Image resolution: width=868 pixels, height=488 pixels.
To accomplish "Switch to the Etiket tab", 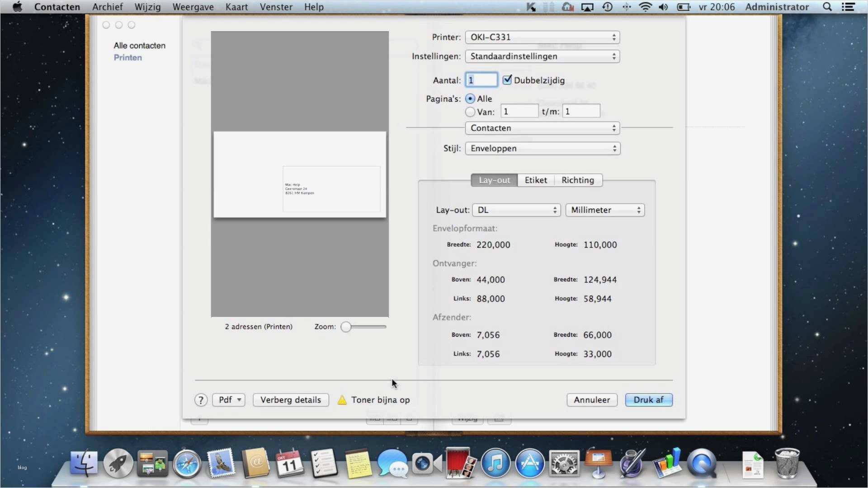I will (x=536, y=180).
